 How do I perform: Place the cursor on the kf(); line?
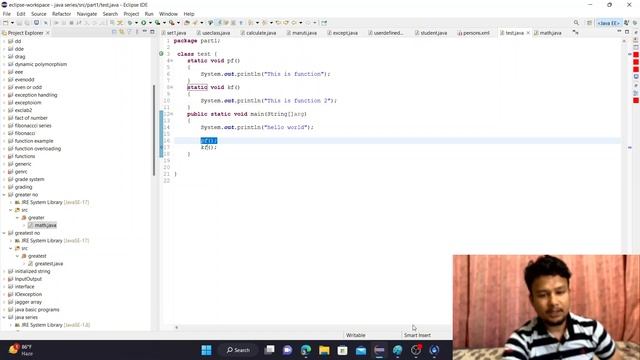pyautogui.click(x=209, y=147)
